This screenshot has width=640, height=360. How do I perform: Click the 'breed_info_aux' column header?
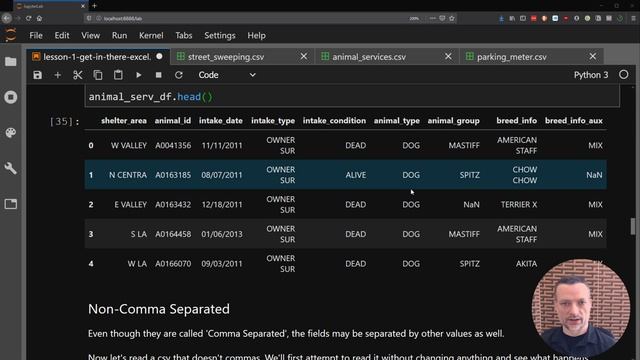click(573, 120)
